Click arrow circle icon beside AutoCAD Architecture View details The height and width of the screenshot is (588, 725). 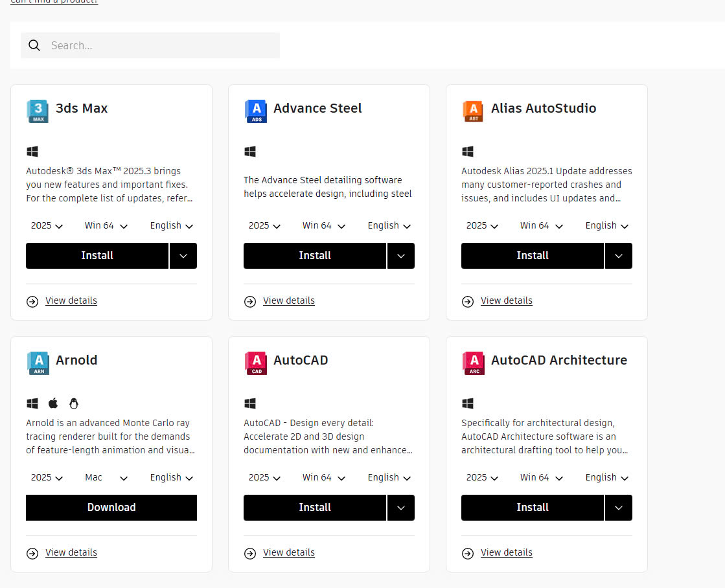(x=468, y=553)
